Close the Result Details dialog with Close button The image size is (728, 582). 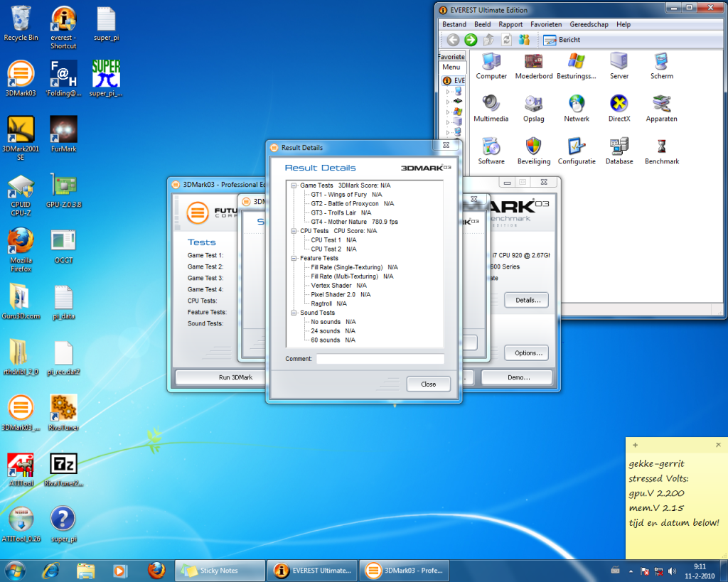(x=429, y=384)
